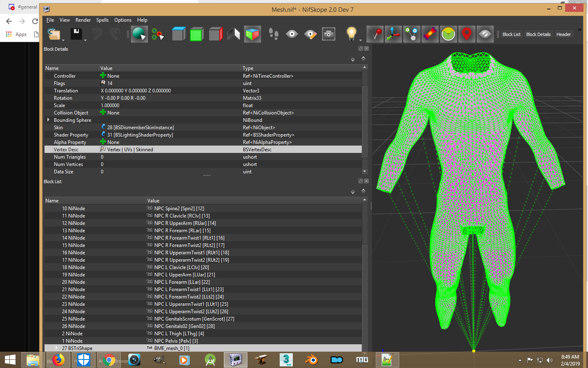588x368 pixels.
Task: Open the File menu
Action: coord(50,20)
